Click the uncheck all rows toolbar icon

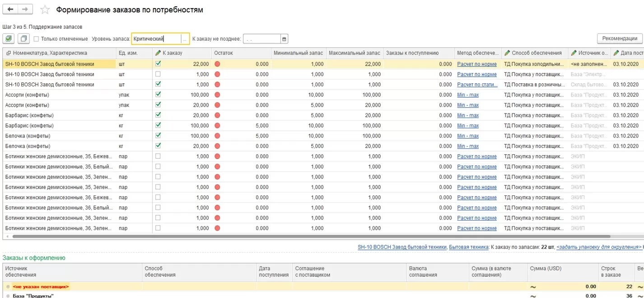click(x=23, y=39)
